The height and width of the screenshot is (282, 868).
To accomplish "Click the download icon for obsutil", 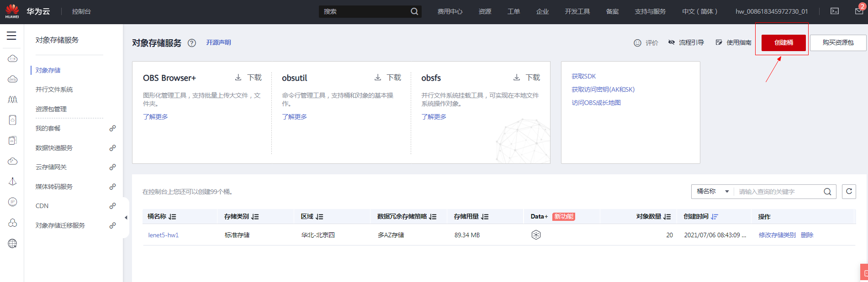I will tap(378, 78).
